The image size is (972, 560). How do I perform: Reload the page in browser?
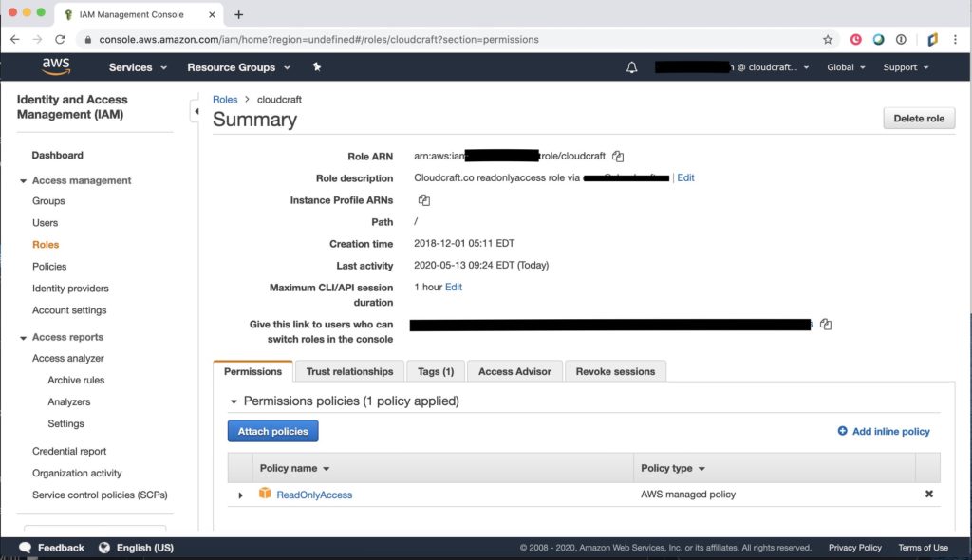[61, 40]
